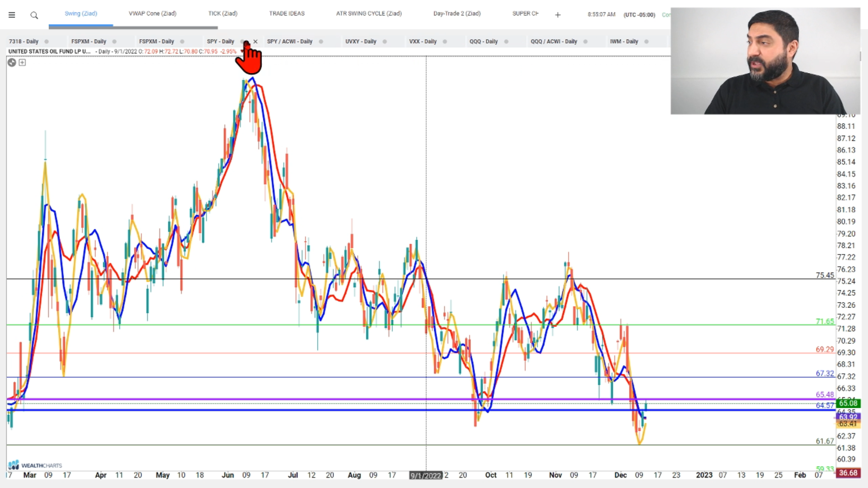Screen dimensions: 868x488
Task: Click the UTC -05:00 timezone selector
Action: pyautogui.click(x=639, y=15)
